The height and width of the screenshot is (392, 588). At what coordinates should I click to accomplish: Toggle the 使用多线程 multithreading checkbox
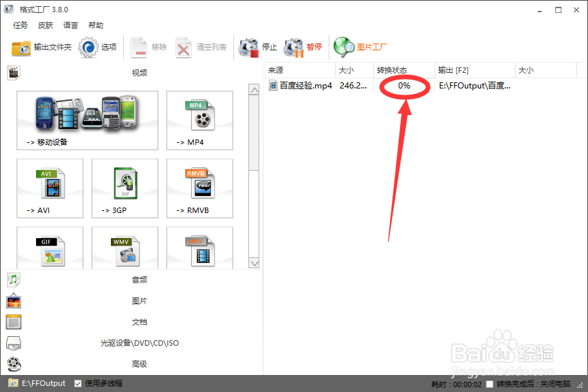[x=78, y=383]
